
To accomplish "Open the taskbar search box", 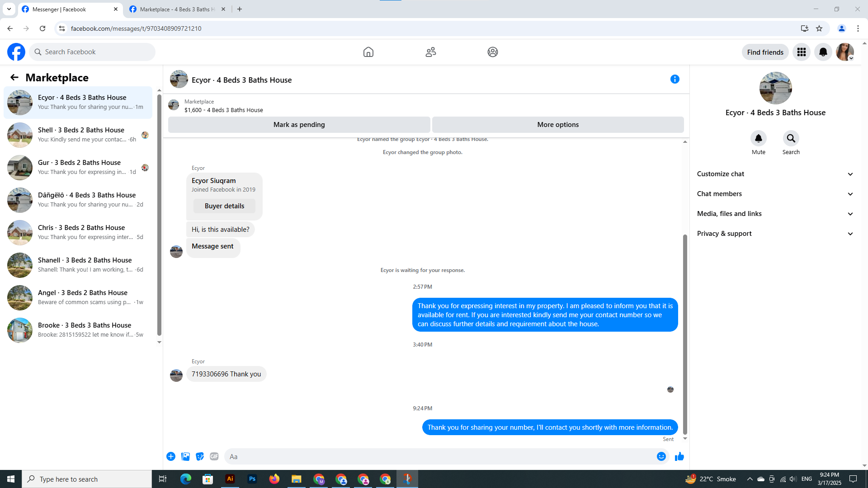I will pos(87,479).
